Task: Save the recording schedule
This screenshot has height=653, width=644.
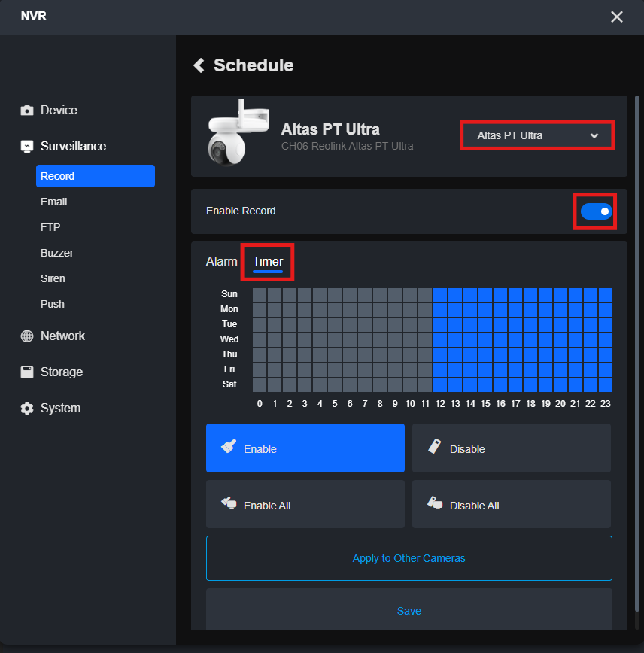Action: pyautogui.click(x=409, y=611)
